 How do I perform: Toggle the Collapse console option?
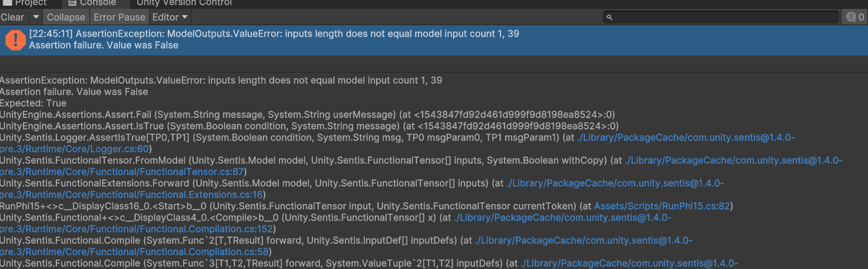pos(66,17)
